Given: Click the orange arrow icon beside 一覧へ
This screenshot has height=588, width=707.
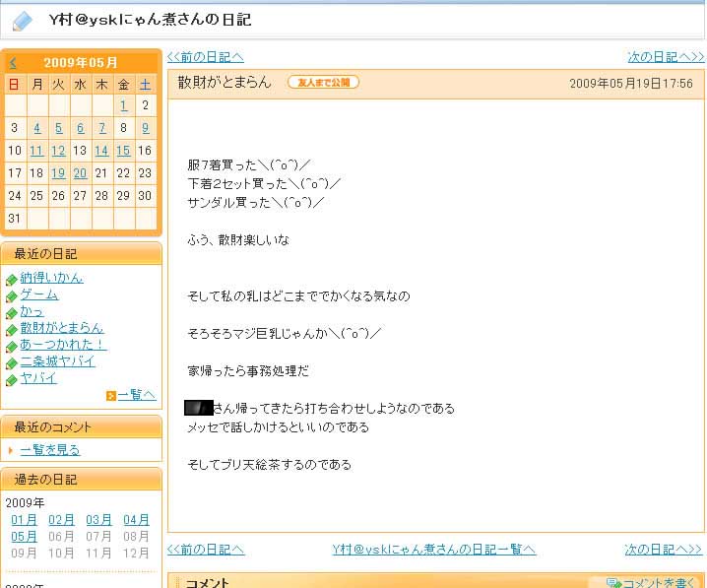Looking at the screenshot, I should click(x=110, y=396).
